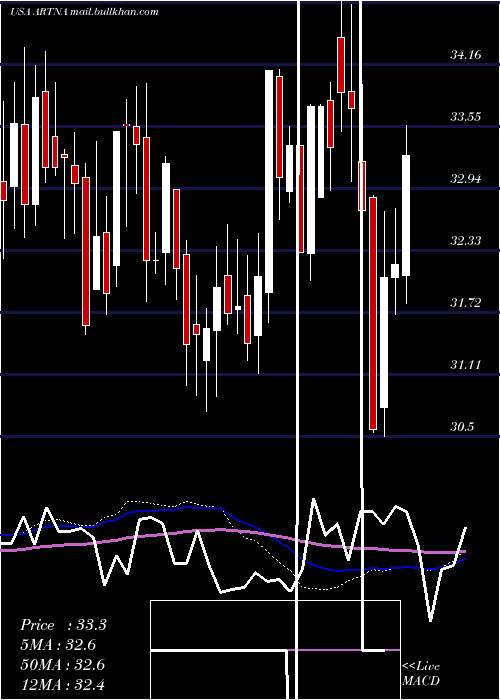The image size is (500, 700).
Task: Click the 32.33 price axis label
Action: click(466, 242)
